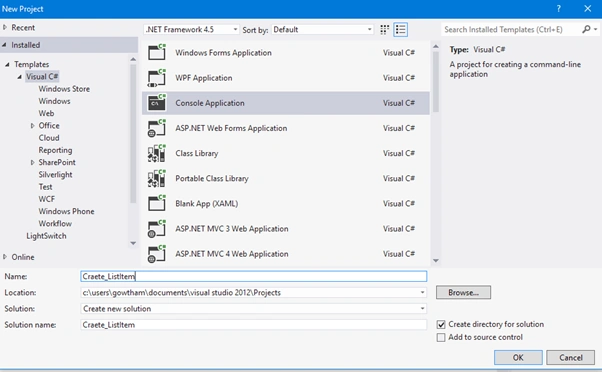Click the Blank App (XAML) icon
The height and width of the screenshot is (372, 602).
coord(157,203)
